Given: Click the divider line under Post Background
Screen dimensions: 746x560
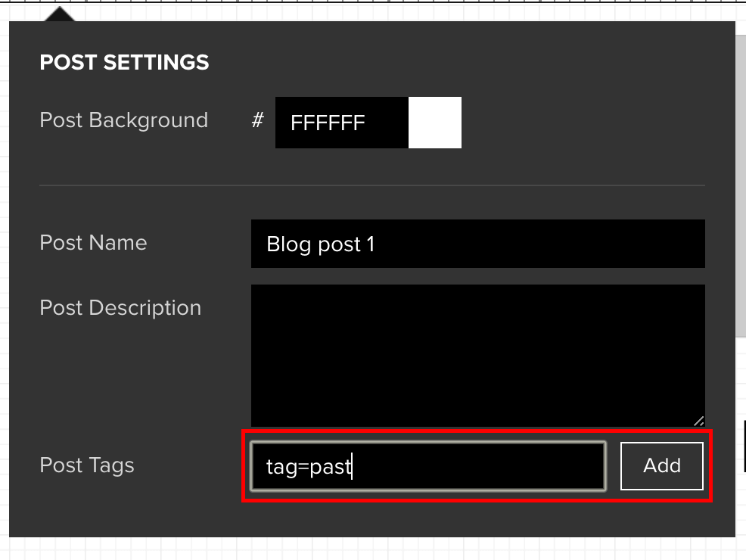Looking at the screenshot, I should tap(371, 185).
